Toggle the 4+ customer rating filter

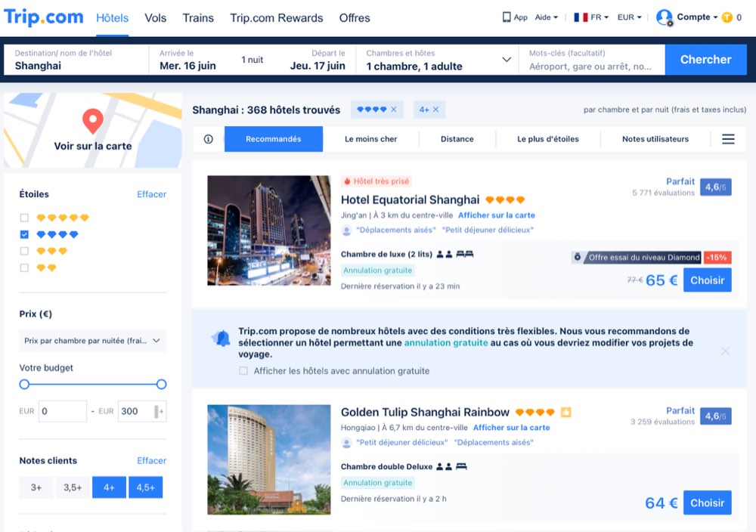coord(109,487)
